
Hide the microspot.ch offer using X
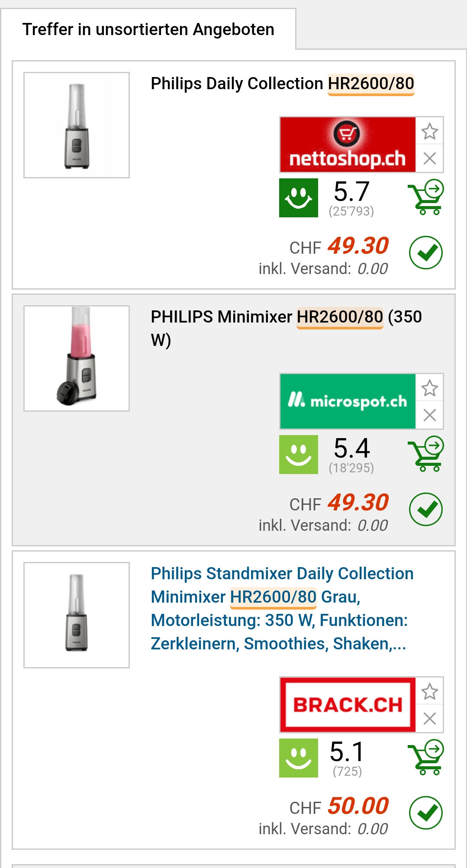429,415
